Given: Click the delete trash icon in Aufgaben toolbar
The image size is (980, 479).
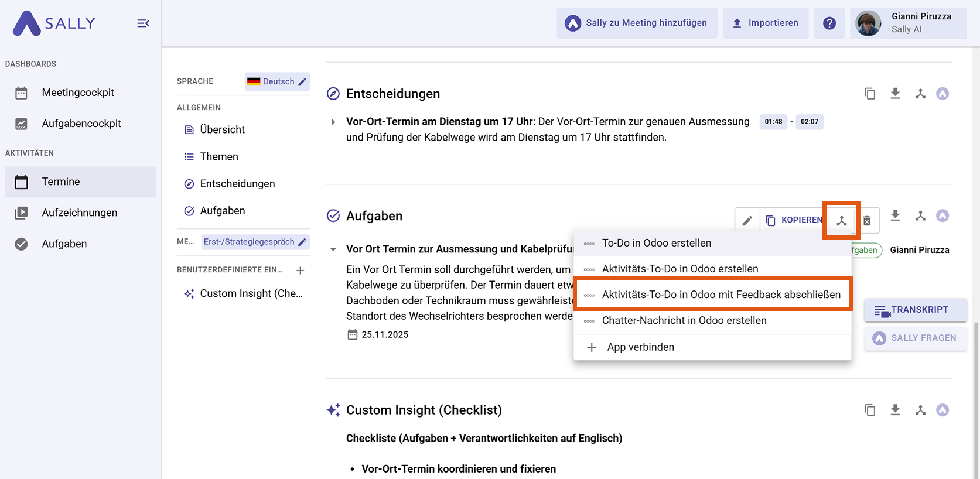Looking at the screenshot, I should click(867, 221).
